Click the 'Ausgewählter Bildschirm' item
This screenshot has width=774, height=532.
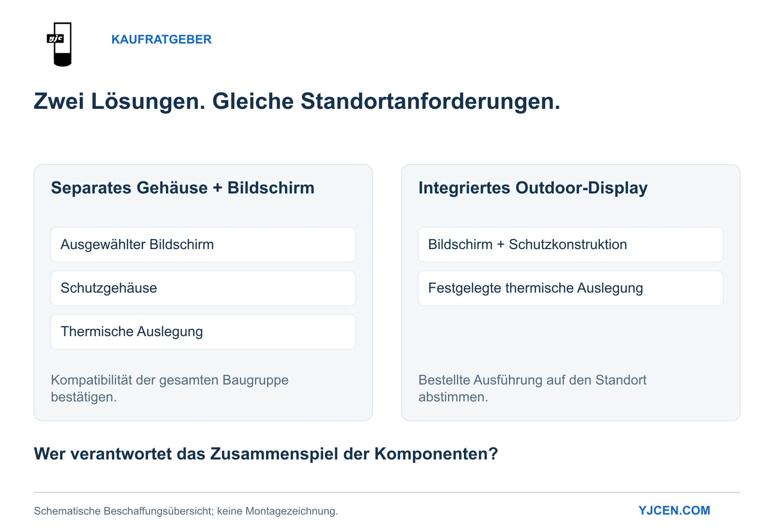click(x=203, y=245)
